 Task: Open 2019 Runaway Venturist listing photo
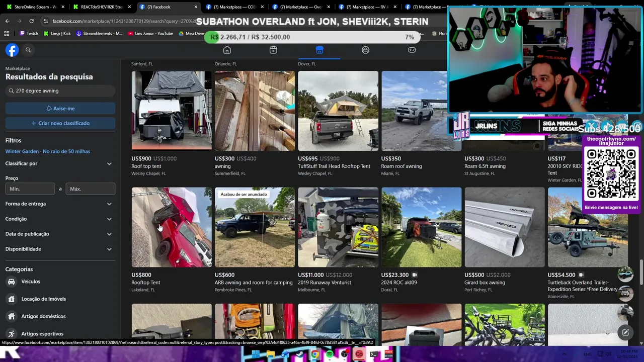338,227
